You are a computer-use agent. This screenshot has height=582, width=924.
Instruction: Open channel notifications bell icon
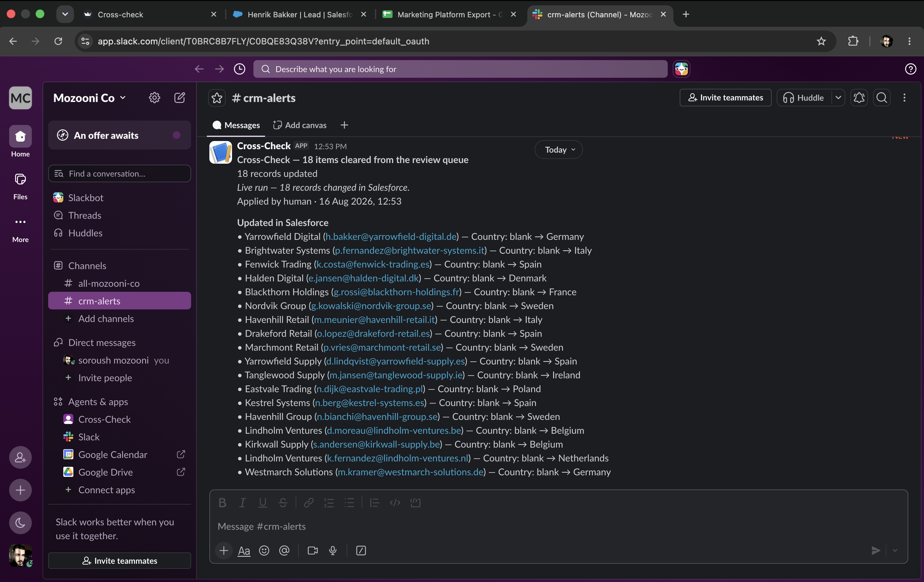coord(859,98)
